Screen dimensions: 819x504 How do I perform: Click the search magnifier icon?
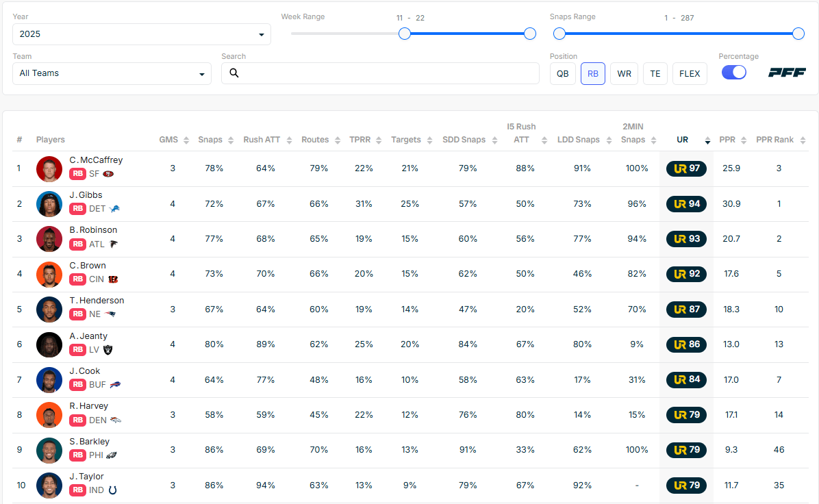coord(234,73)
